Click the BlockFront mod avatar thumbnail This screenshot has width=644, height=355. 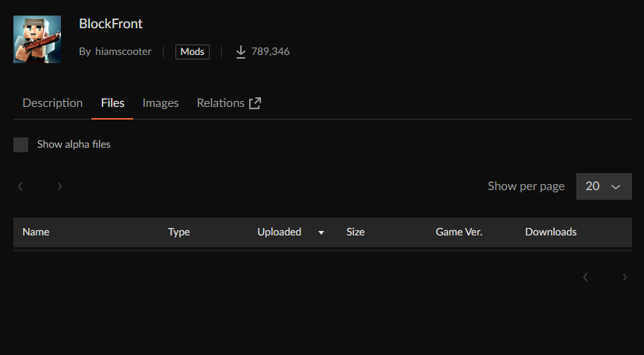click(37, 39)
